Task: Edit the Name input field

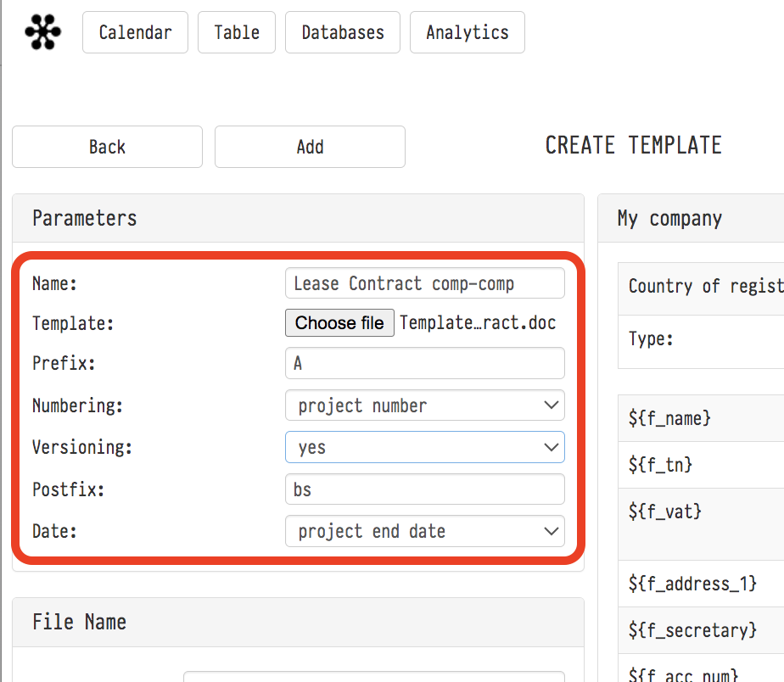Action: pyautogui.click(x=424, y=283)
